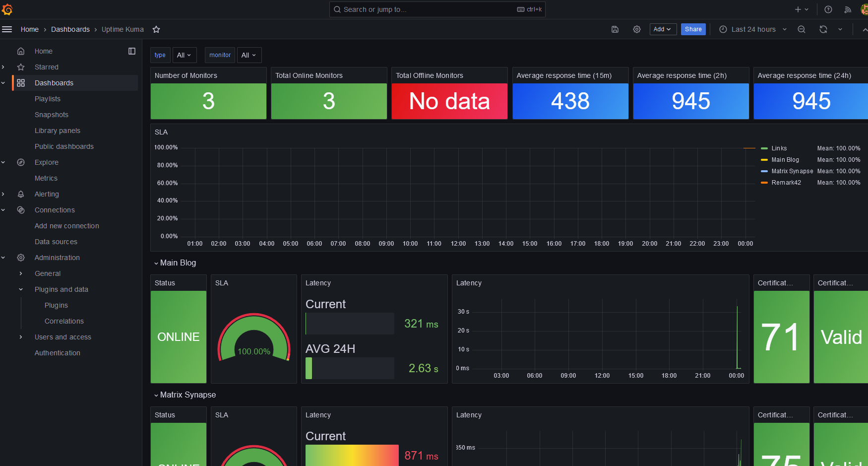Zoom out the time range
Viewport: 868px width, 466px height.
coord(802,29)
